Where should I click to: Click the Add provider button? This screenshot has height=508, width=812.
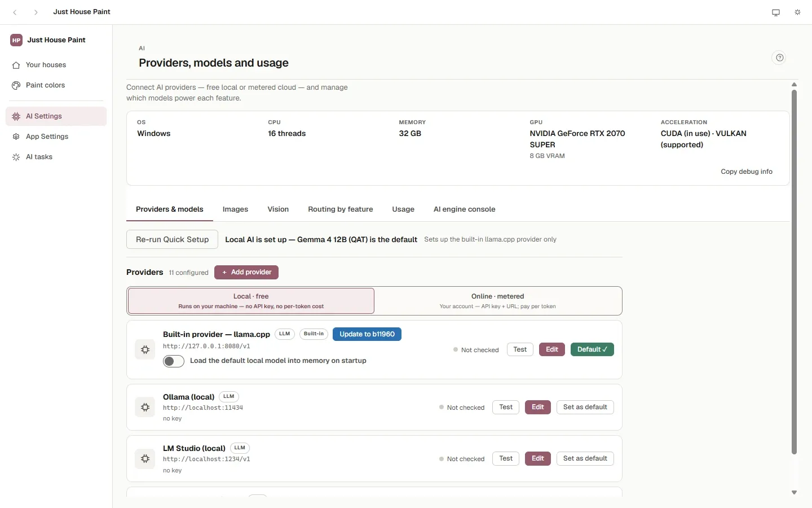point(246,272)
